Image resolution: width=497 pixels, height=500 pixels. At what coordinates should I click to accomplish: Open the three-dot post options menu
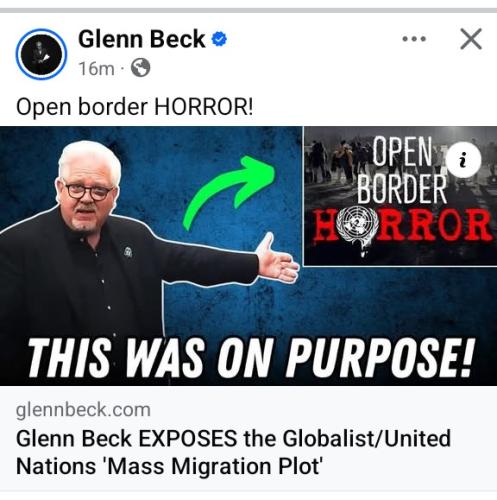click(x=414, y=39)
